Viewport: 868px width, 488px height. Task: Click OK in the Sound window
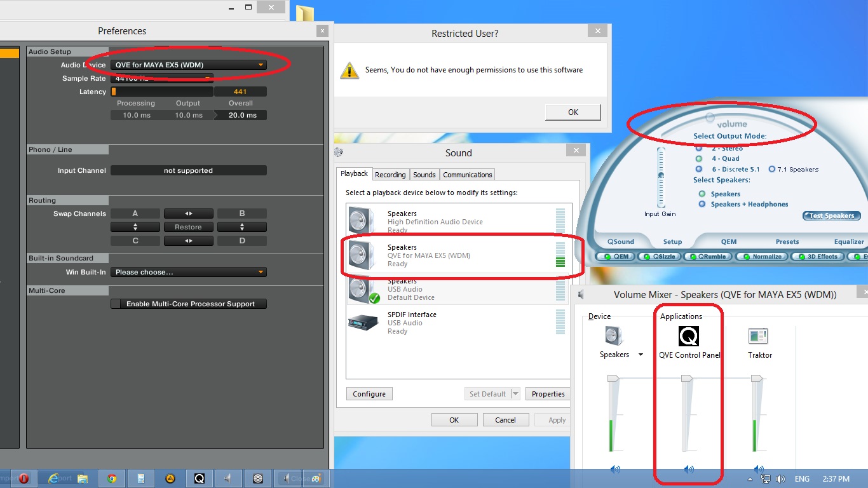[454, 420]
